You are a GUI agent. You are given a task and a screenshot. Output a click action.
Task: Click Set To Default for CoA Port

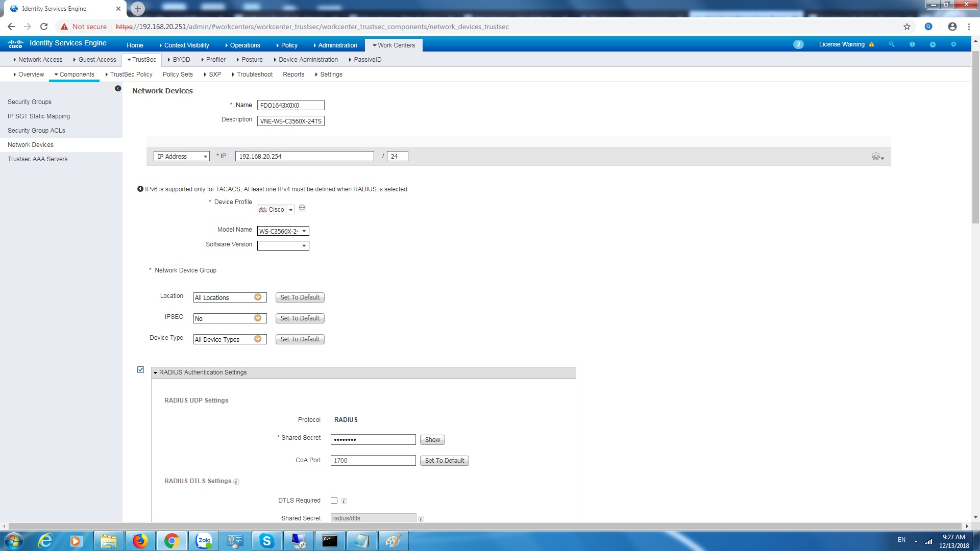(x=444, y=460)
